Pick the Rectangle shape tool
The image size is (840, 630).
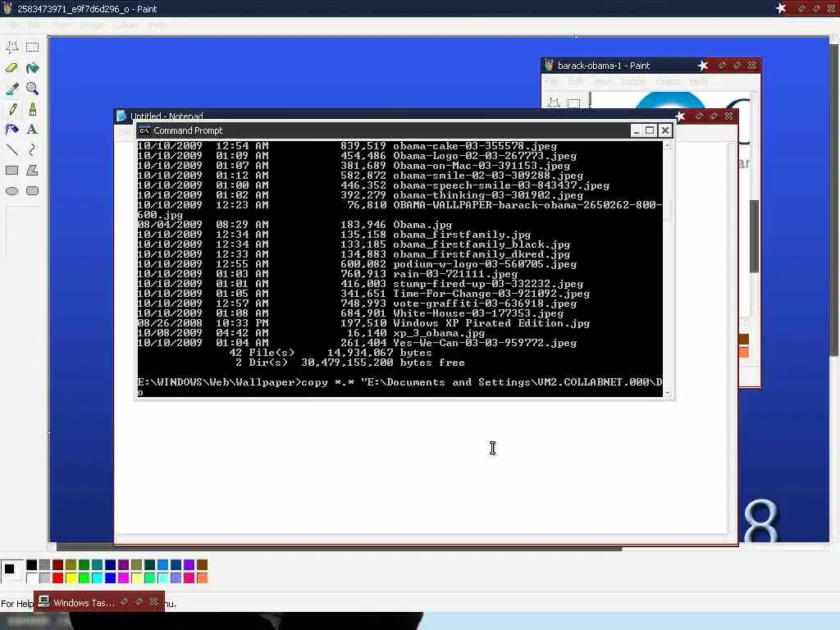(11, 171)
